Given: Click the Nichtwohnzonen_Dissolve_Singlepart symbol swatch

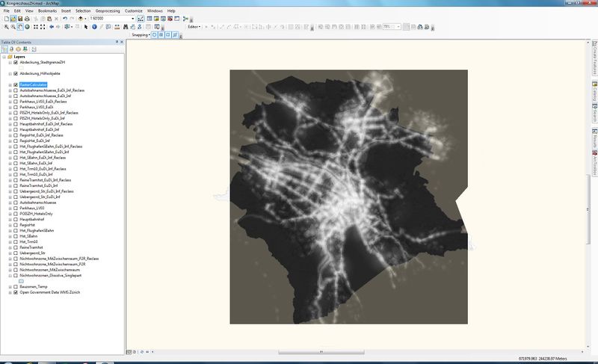Looking at the screenshot, I should click(21, 280).
